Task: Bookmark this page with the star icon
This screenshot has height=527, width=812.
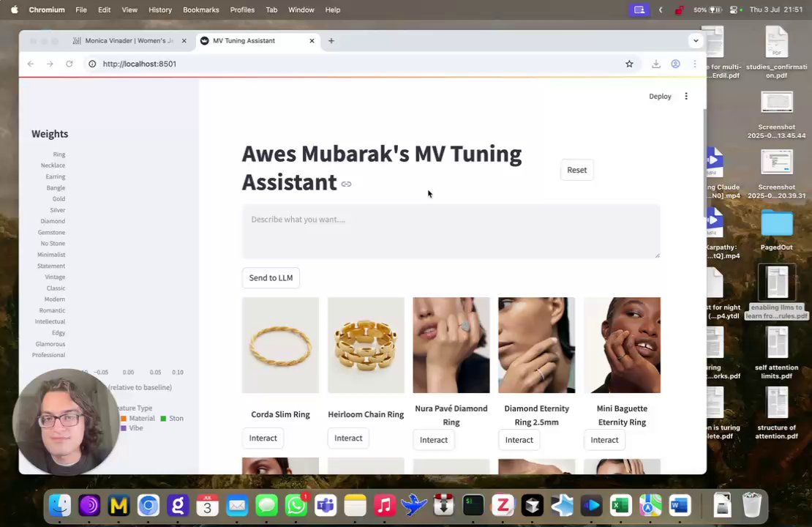Action: (629, 64)
